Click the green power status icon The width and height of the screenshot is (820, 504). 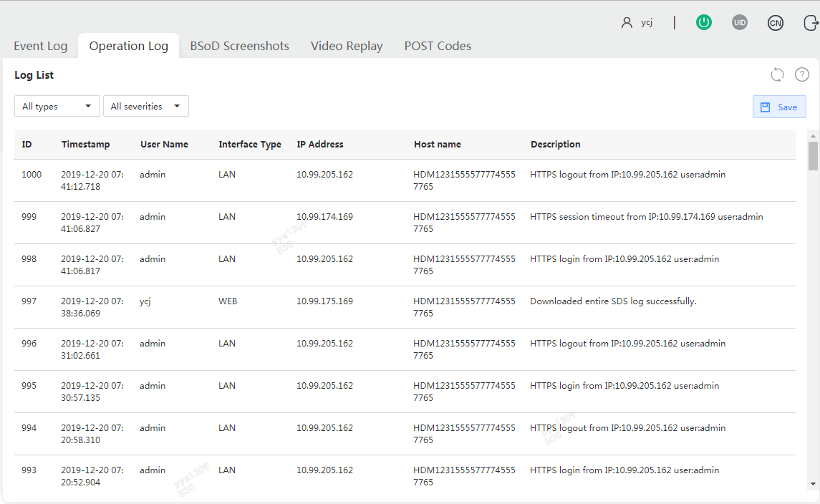(x=704, y=22)
